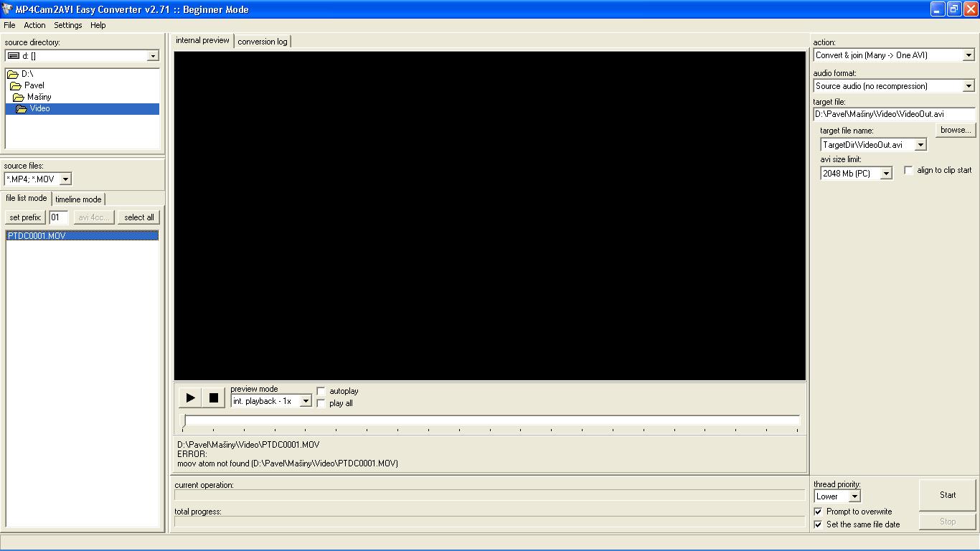Image resolution: width=980 pixels, height=551 pixels.
Task: Select the D:\ root folder icon
Action: click(12, 74)
